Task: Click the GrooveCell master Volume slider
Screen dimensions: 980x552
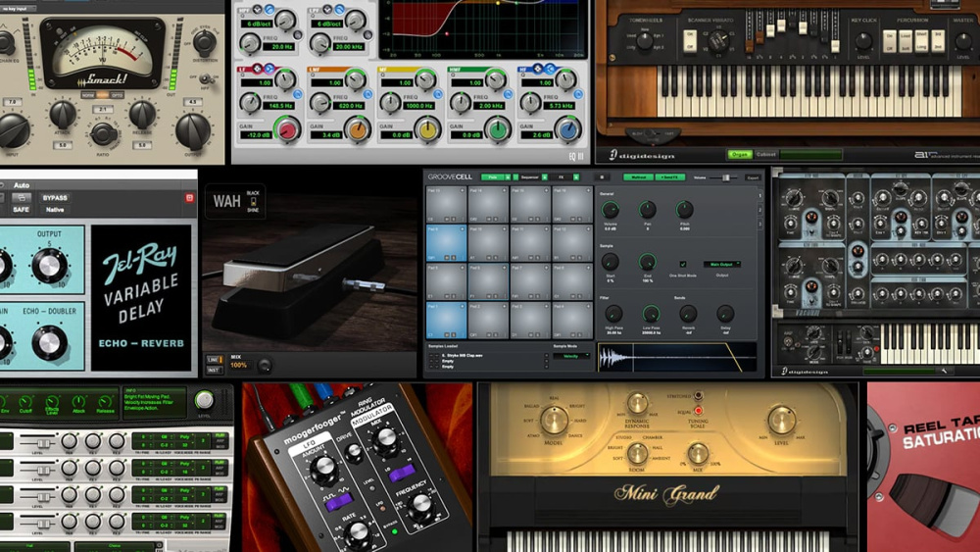Action: tap(726, 177)
